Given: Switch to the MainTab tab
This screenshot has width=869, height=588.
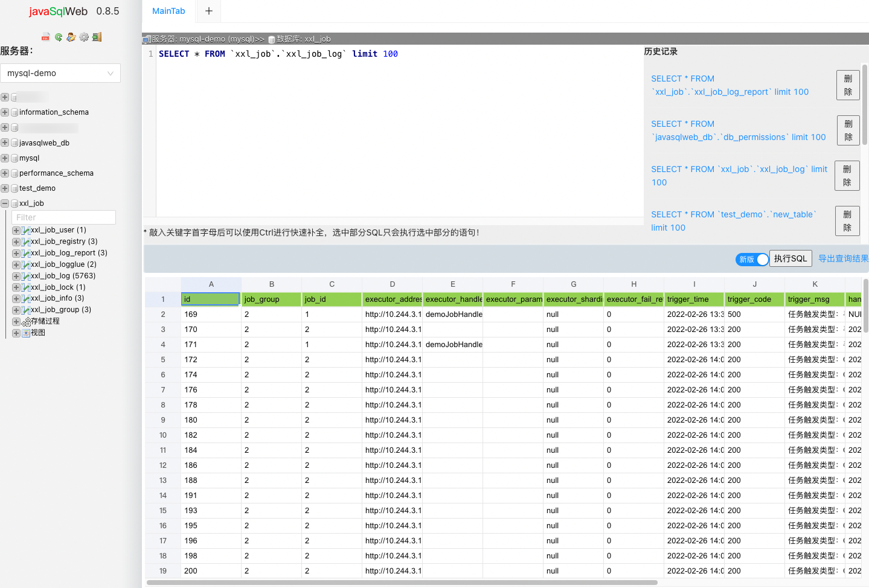Looking at the screenshot, I should (x=168, y=11).
